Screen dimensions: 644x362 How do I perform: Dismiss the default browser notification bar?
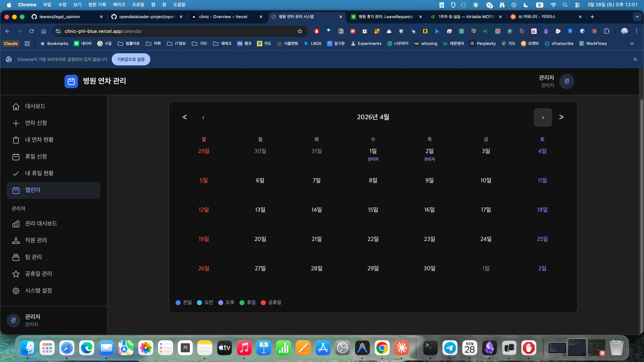click(x=635, y=59)
